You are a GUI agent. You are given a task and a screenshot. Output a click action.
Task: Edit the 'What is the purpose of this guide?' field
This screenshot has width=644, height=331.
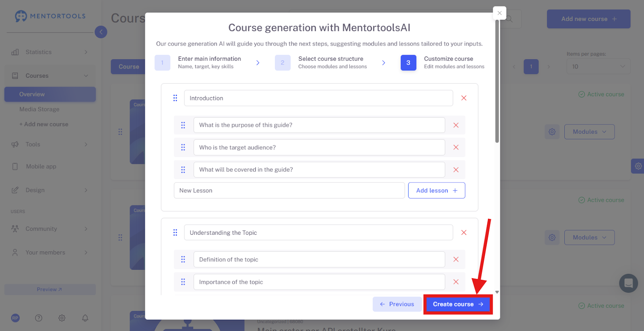coord(319,125)
